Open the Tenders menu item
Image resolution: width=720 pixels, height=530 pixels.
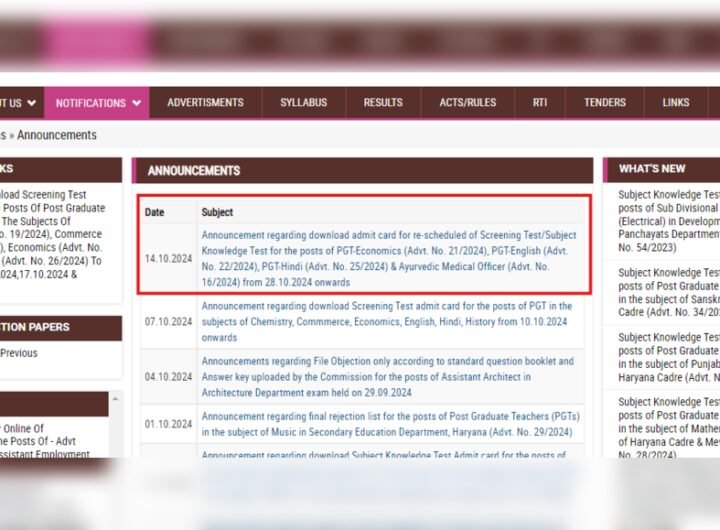(x=604, y=103)
